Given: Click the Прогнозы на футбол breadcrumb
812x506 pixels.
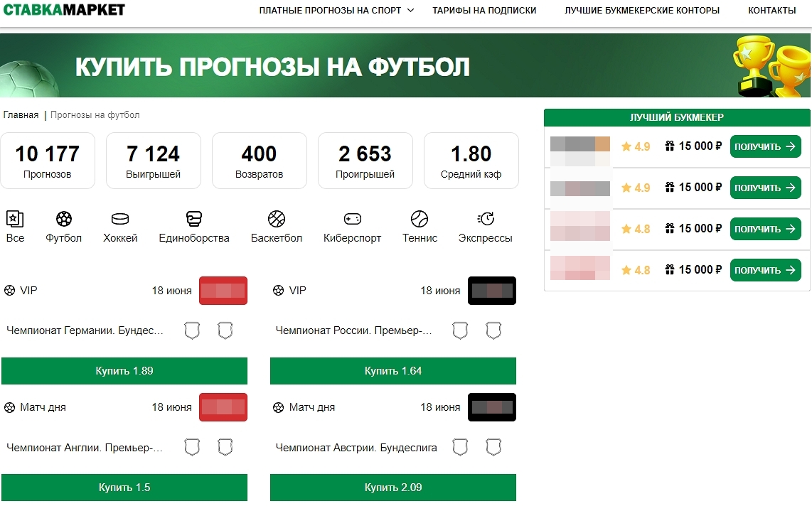Looking at the screenshot, I should click(x=93, y=114).
